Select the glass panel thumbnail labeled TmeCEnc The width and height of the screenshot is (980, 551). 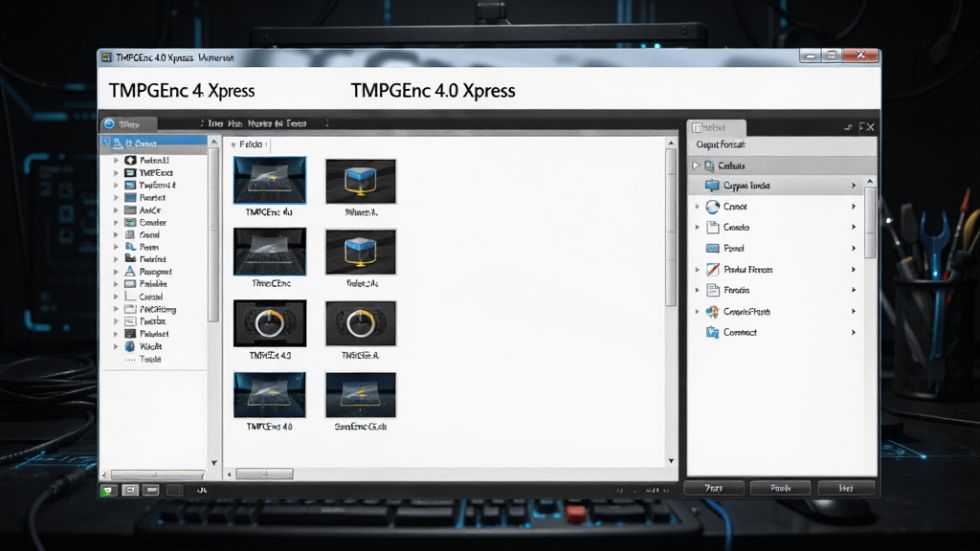coord(269,252)
